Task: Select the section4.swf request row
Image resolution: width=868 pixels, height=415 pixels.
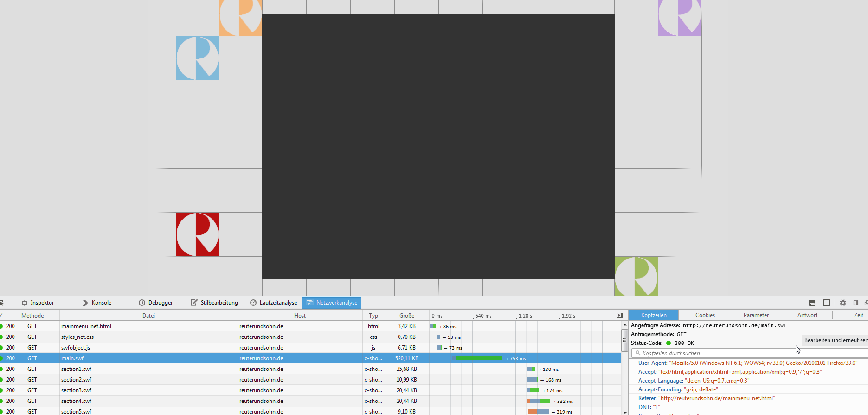Action: tap(310, 401)
